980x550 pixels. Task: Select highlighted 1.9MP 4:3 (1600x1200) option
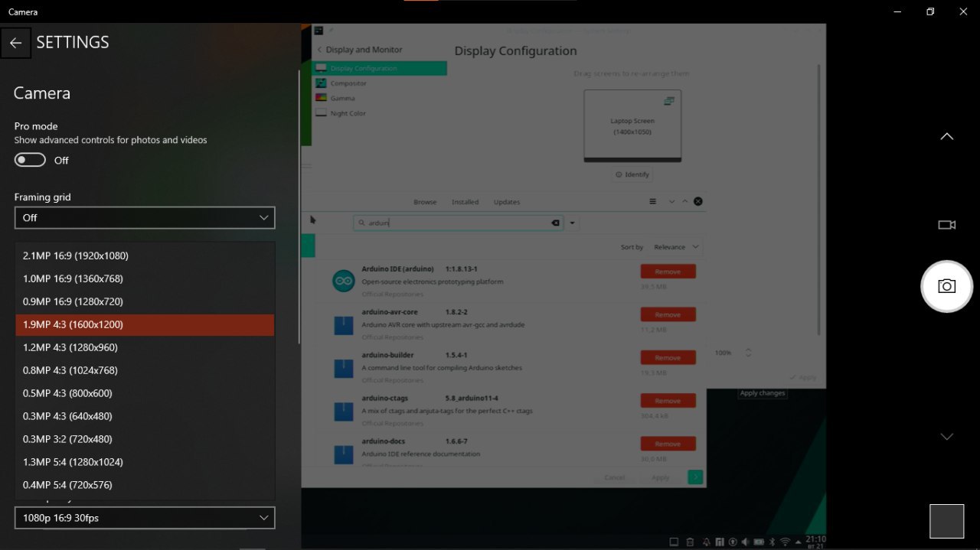tap(145, 324)
